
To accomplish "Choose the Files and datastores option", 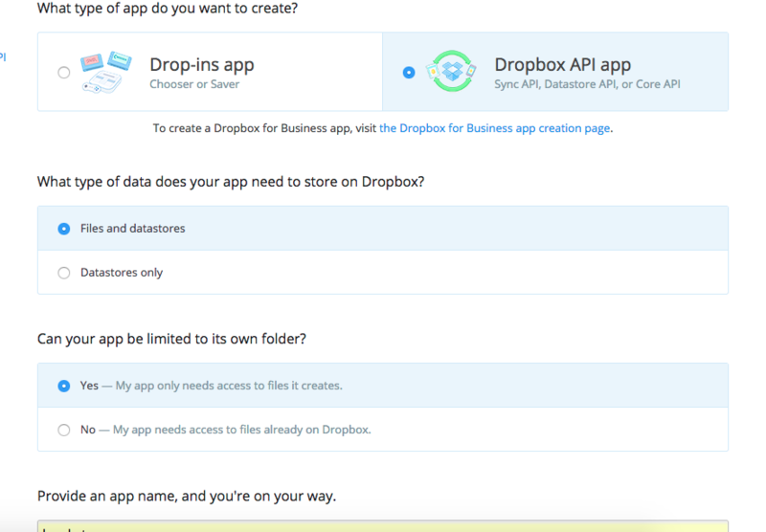I will pos(64,229).
